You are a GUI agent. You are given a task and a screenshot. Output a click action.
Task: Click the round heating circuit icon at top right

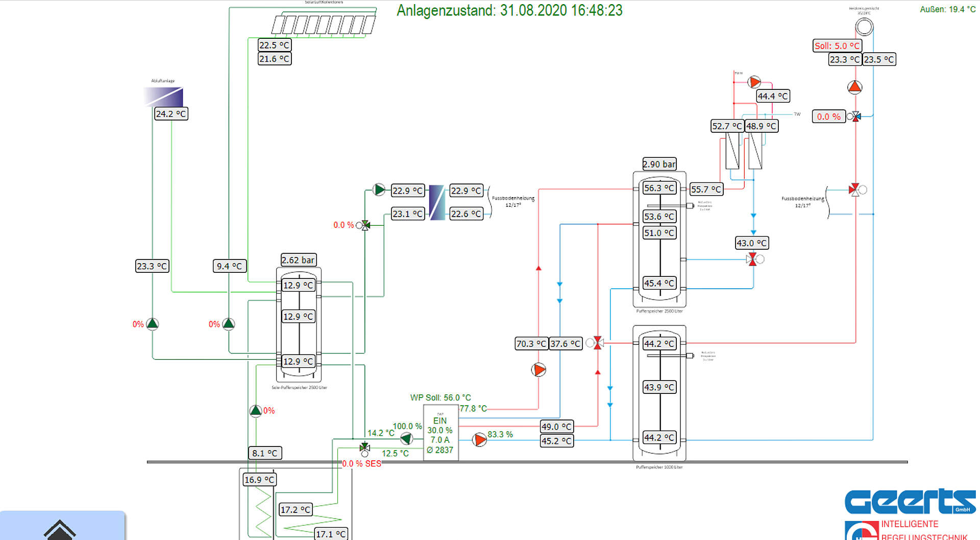coord(864,27)
